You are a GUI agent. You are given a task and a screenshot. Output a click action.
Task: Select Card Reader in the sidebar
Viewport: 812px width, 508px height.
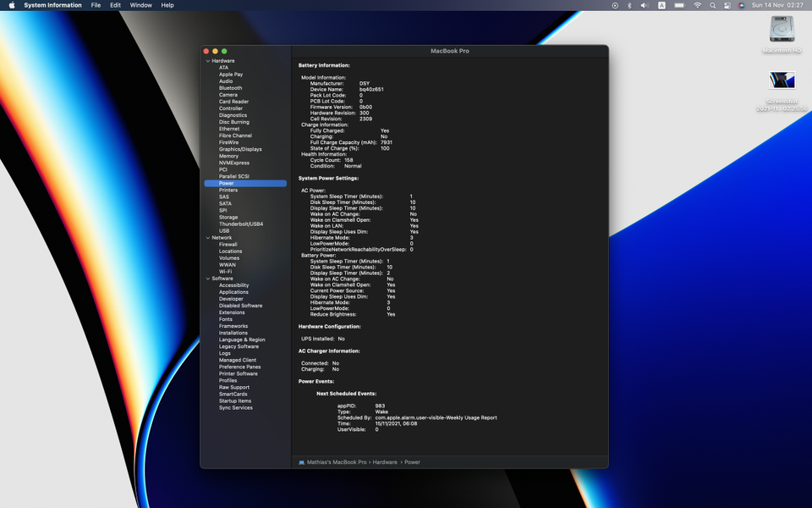(x=233, y=102)
